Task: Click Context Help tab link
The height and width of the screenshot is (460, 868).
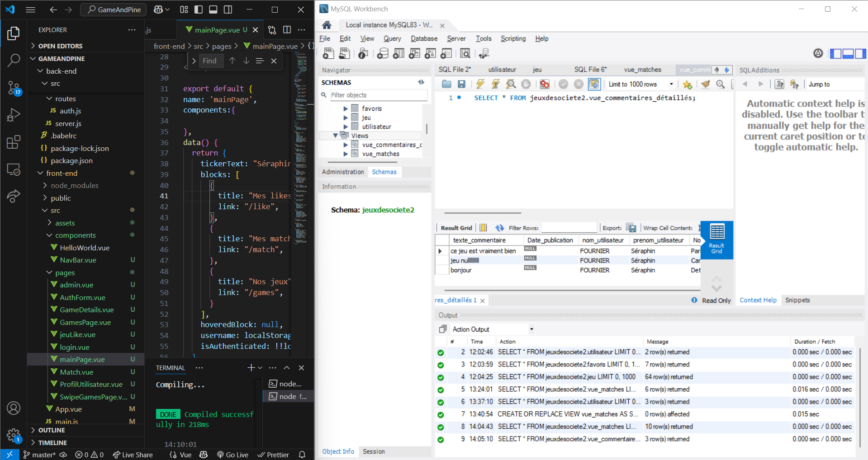Action: click(758, 300)
